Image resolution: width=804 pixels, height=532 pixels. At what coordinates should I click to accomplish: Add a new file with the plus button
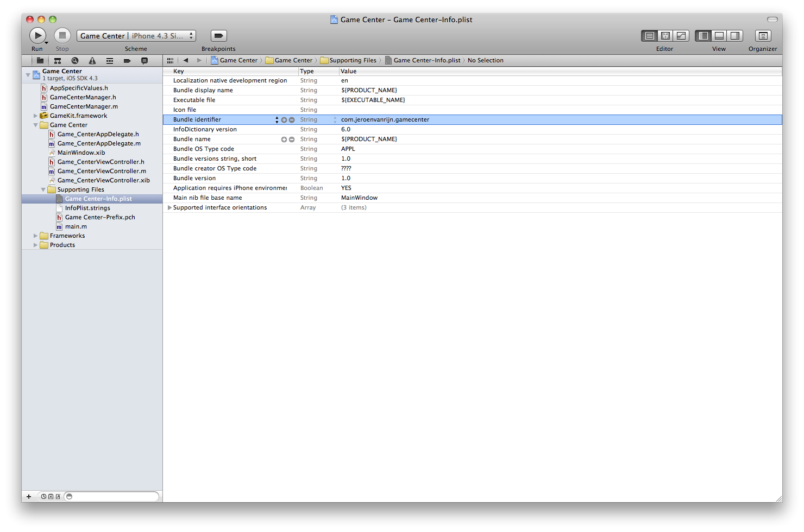click(x=29, y=496)
